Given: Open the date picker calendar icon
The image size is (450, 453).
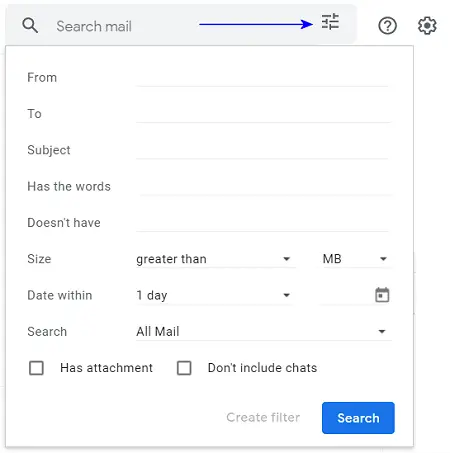Looking at the screenshot, I should point(382,295).
